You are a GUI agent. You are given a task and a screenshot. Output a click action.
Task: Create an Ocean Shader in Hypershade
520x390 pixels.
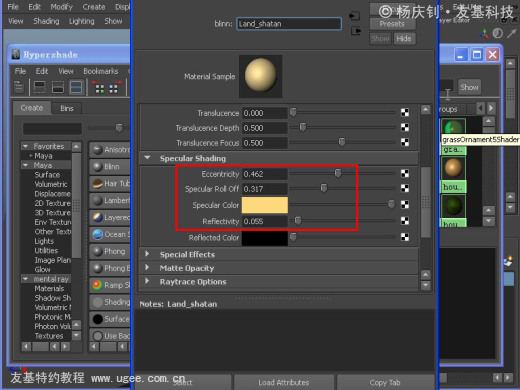[x=110, y=234]
